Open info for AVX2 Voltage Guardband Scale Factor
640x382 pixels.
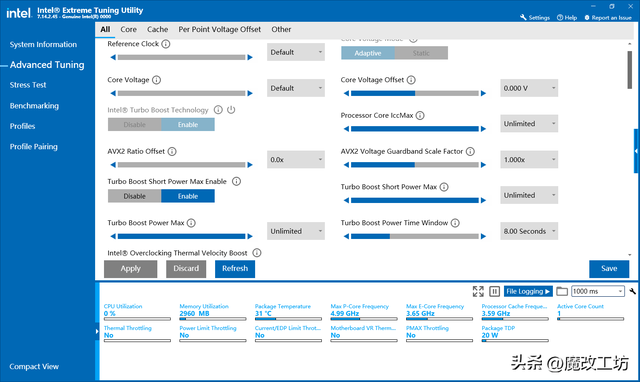[470, 151]
